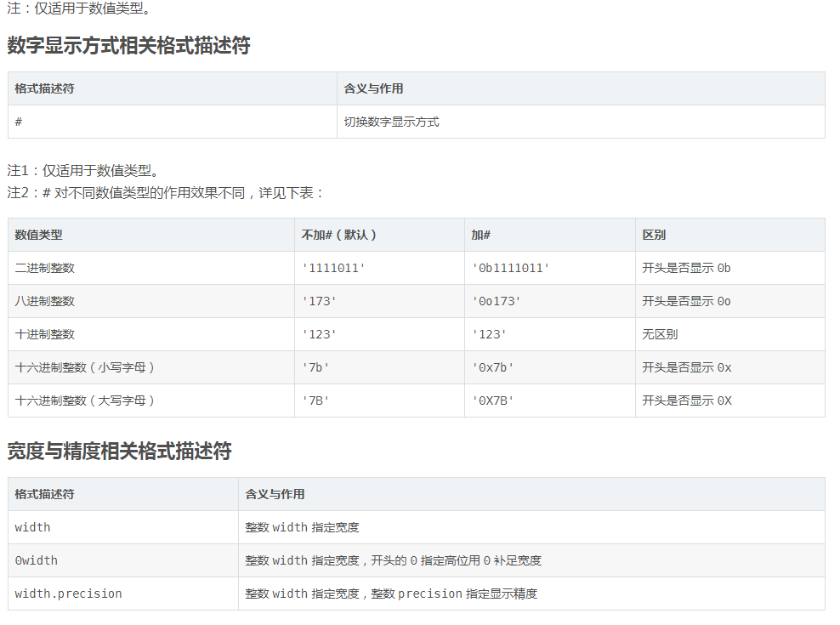
Task: Click the cell 切换数字显示方式
Action: pos(391,122)
